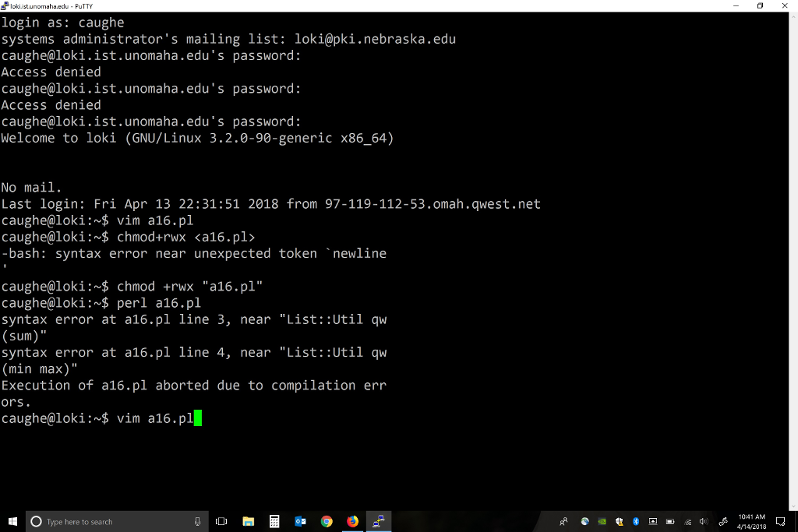Open the Wi-Fi network icon
This screenshot has width=798, height=532.
pos(687,521)
